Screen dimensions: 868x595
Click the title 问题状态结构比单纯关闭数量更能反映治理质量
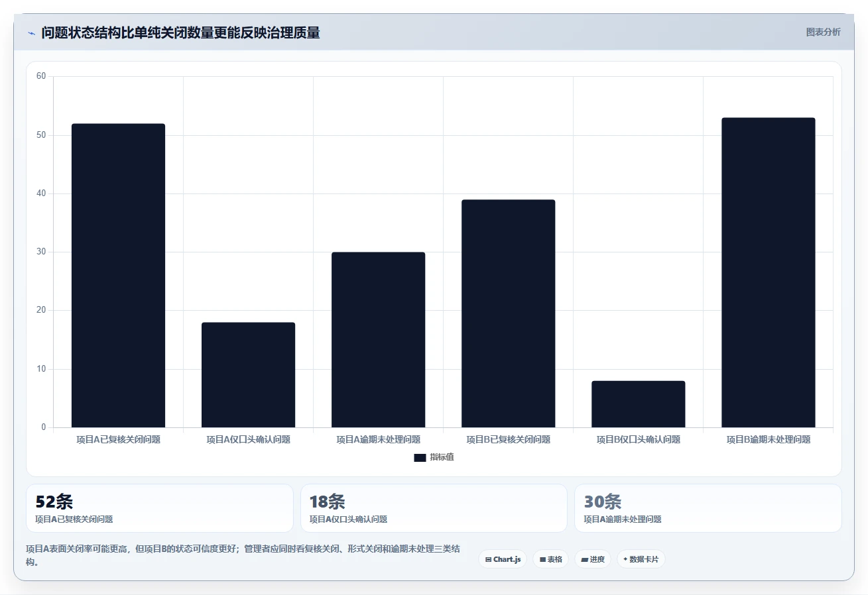180,33
